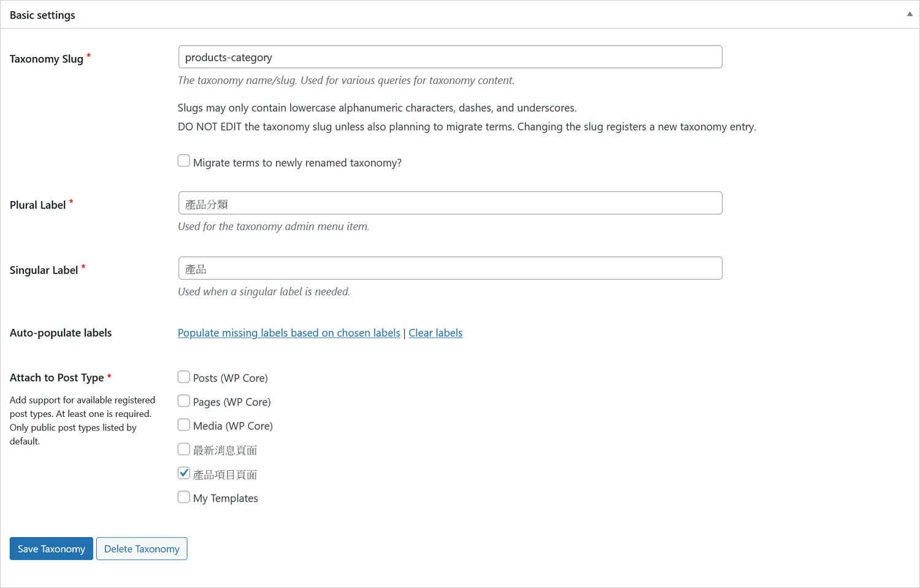
Task: Uncheck the 產品項目頁面 post type checkbox
Action: coord(184,473)
